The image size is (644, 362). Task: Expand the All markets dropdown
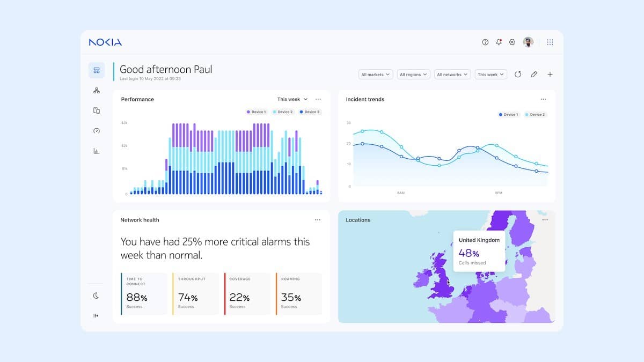[376, 75]
